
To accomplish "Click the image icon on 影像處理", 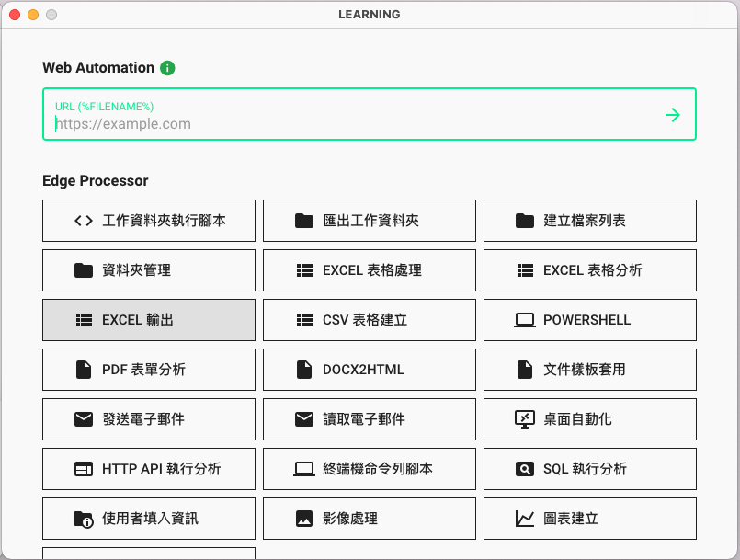I will [304, 519].
